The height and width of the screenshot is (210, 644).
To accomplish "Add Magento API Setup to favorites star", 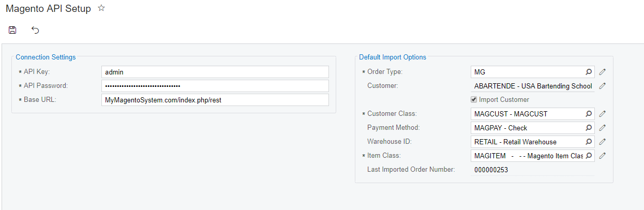I will click(101, 8).
